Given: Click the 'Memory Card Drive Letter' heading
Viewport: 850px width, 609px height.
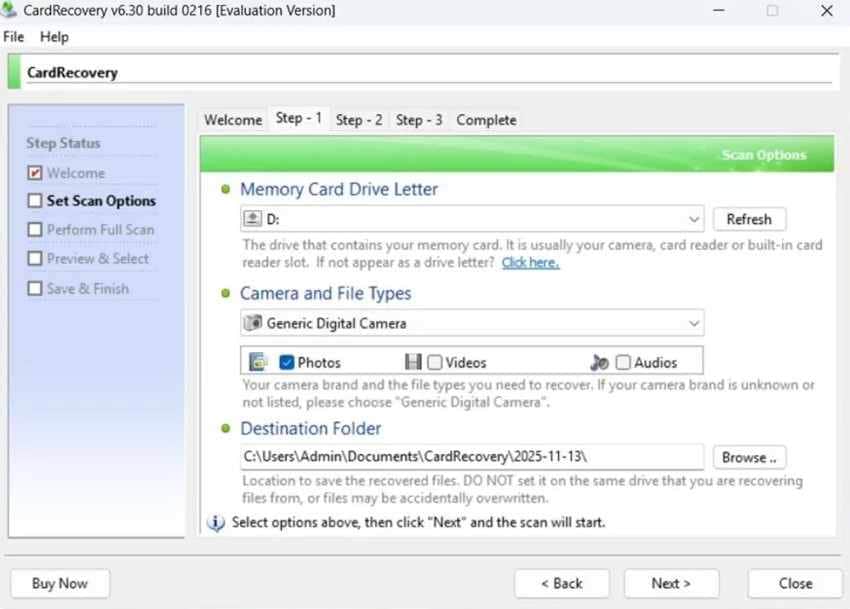Looking at the screenshot, I should 339,189.
